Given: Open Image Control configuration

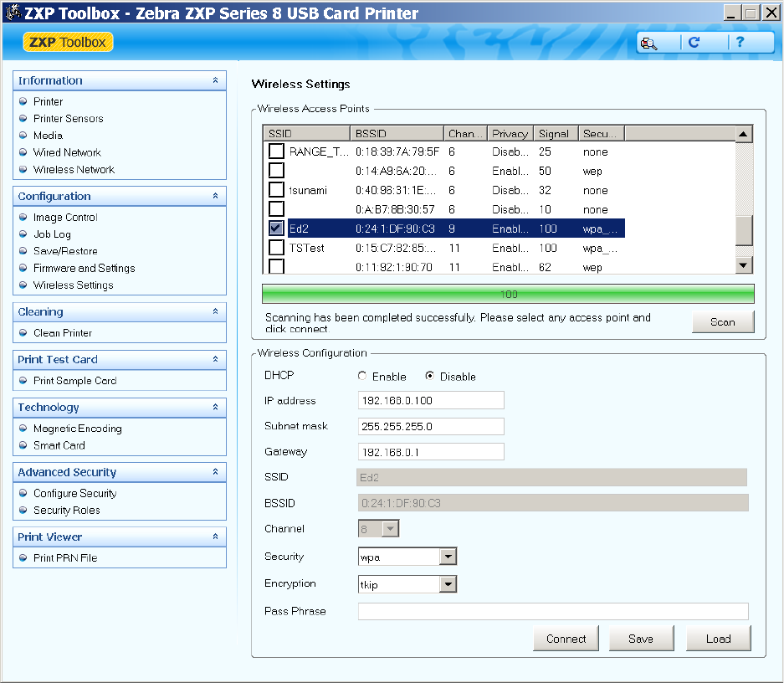Looking at the screenshot, I should 65,218.
